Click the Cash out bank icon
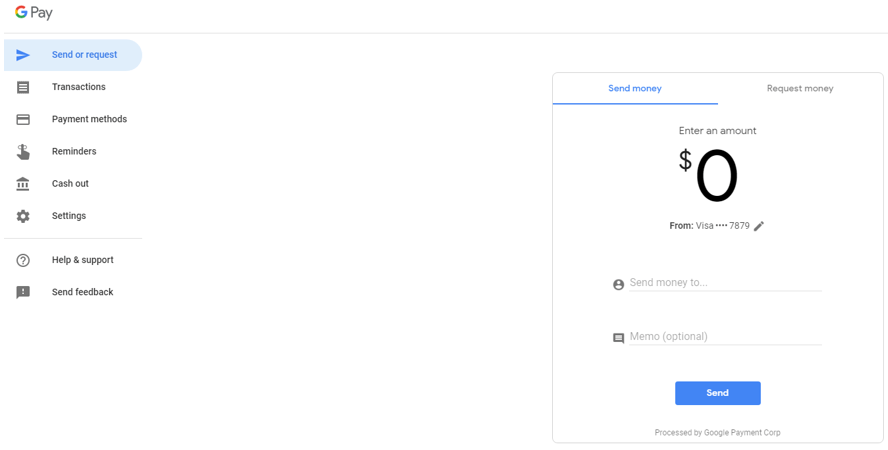The width and height of the screenshot is (888, 450). [23, 184]
